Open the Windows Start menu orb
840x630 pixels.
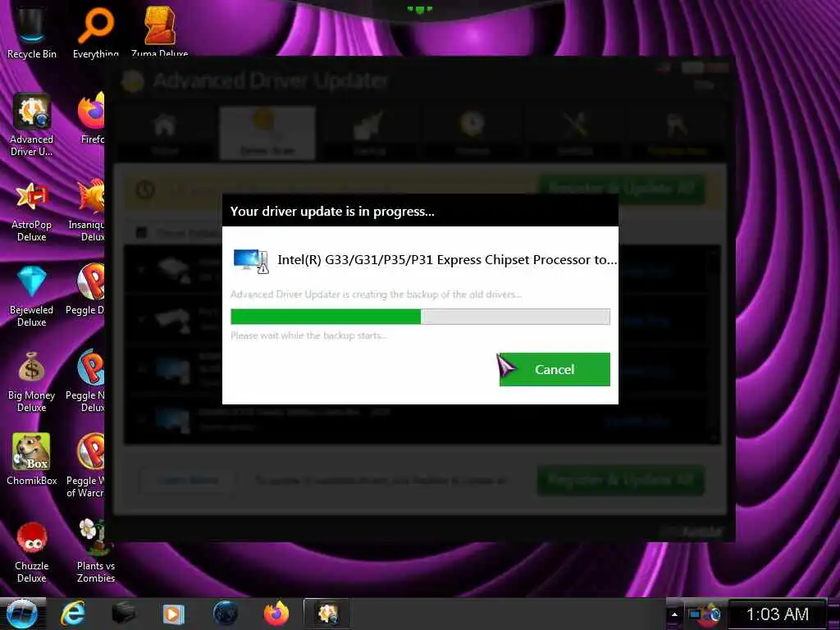[x=21, y=614]
